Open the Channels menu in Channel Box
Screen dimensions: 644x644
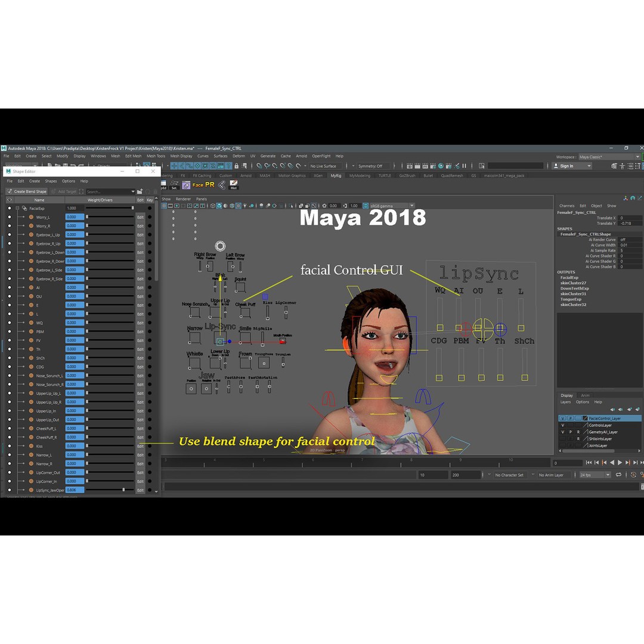pyautogui.click(x=567, y=206)
